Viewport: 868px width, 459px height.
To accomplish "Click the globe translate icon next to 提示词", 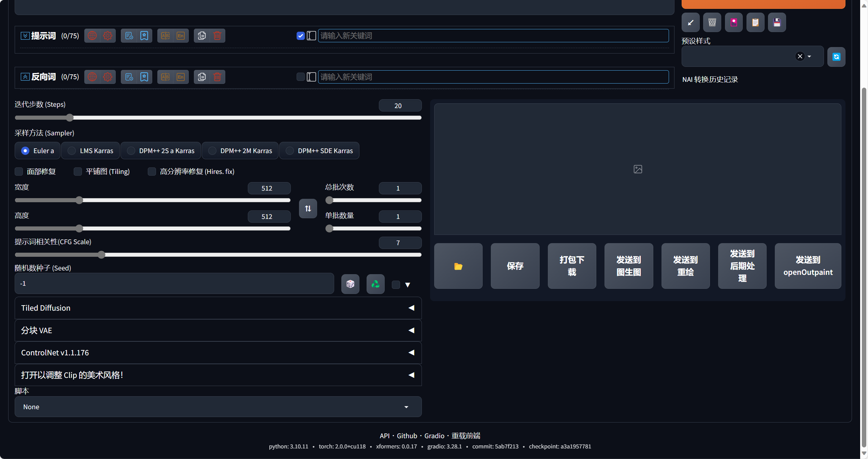I will 92,35.
